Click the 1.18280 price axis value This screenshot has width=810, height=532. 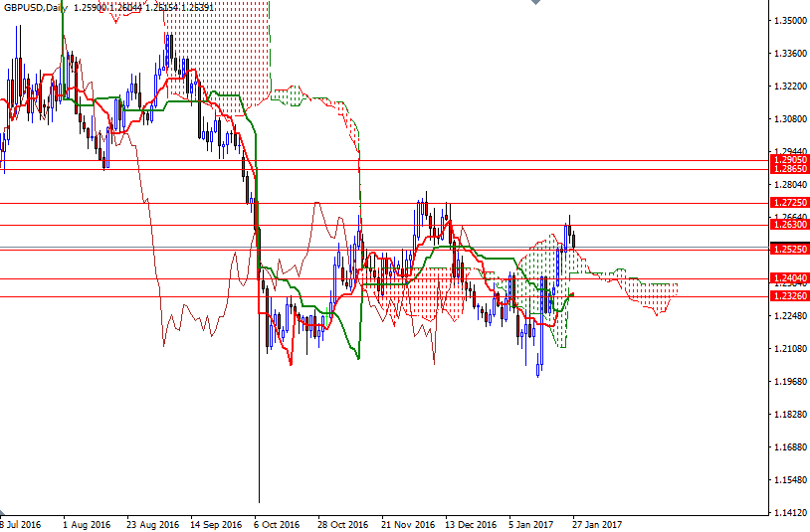click(x=790, y=415)
